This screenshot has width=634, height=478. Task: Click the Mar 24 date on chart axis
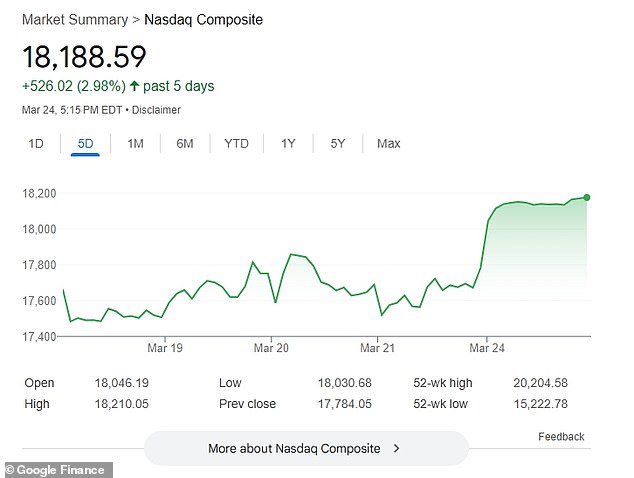(485, 348)
